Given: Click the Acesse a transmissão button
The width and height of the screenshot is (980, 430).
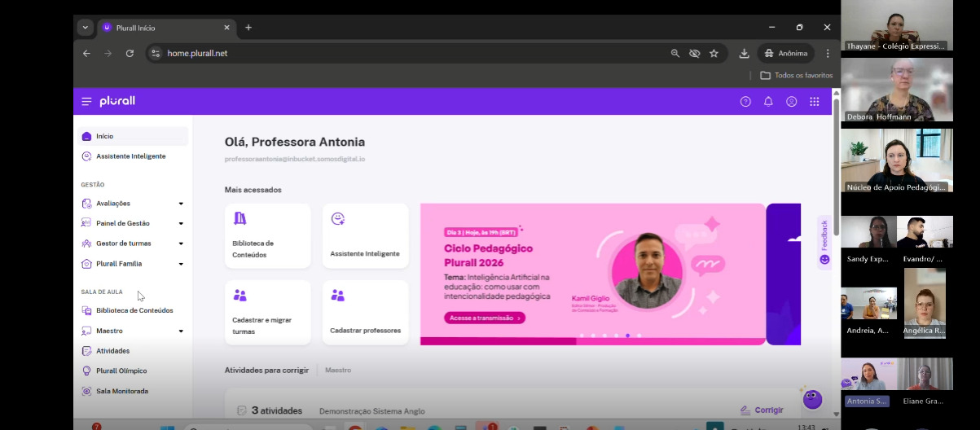Looking at the screenshot, I should click(485, 318).
